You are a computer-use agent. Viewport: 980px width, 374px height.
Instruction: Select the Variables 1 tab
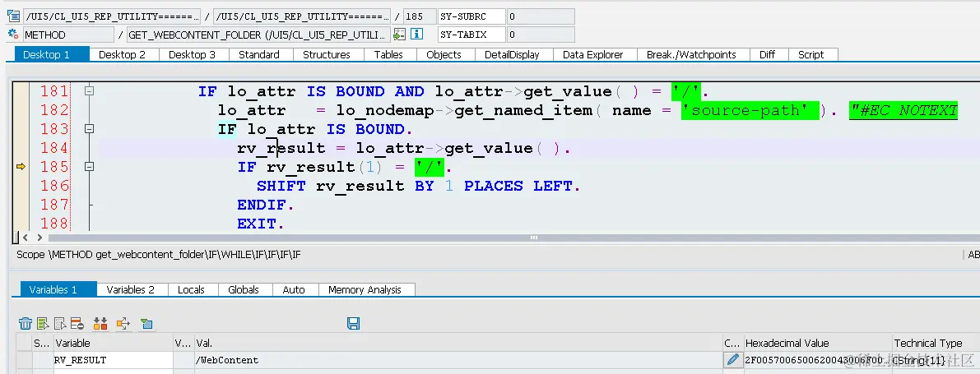[x=58, y=289]
